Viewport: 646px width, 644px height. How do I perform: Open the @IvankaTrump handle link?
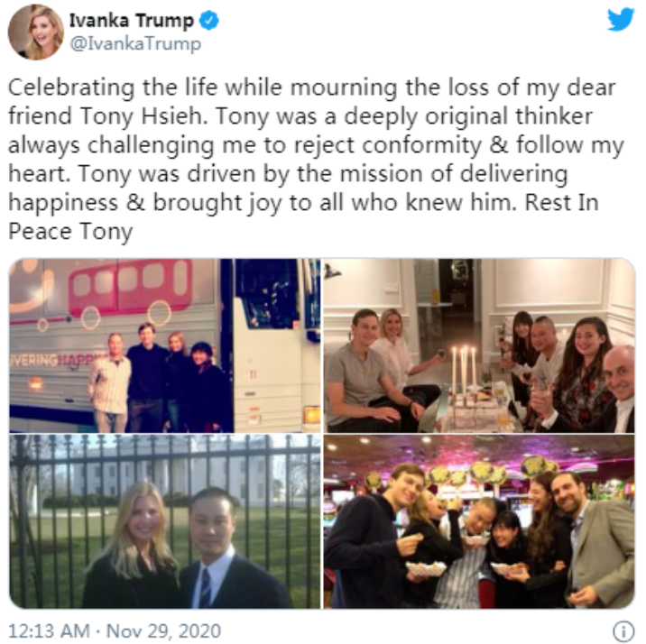click(135, 43)
